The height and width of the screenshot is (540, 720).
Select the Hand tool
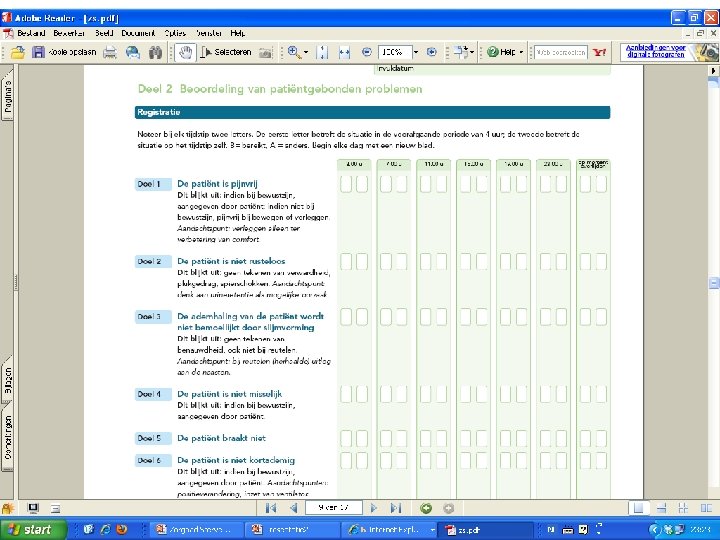click(186, 52)
